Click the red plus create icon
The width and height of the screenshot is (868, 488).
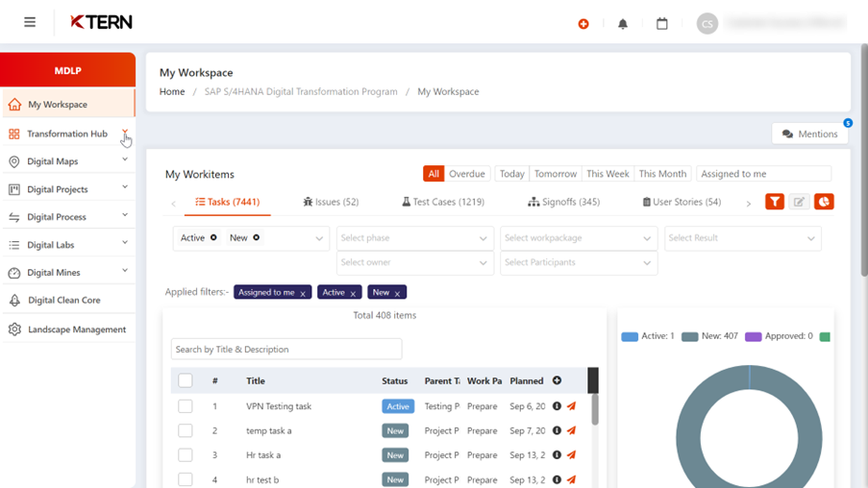[x=583, y=24]
